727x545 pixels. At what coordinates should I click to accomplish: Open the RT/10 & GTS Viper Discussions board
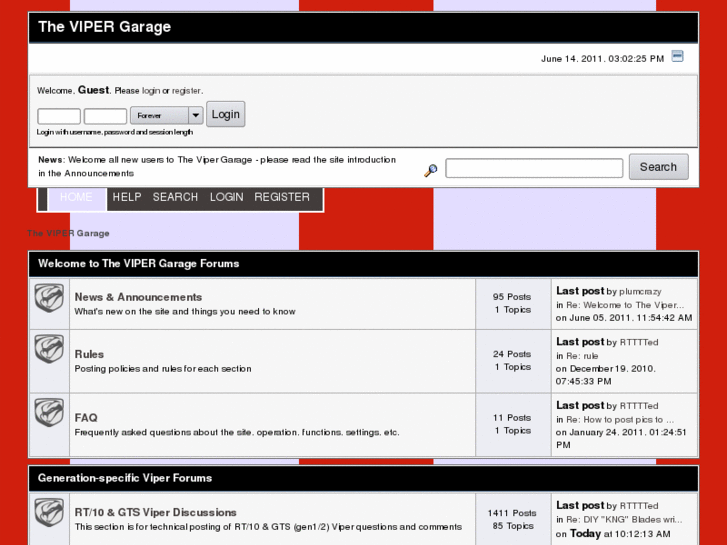(155, 513)
